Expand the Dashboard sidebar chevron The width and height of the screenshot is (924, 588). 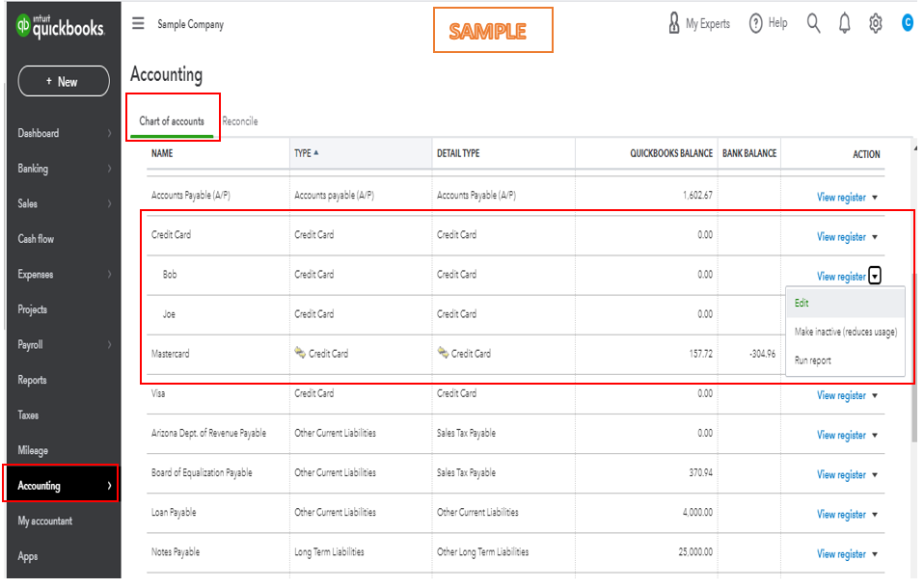pyautogui.click(x=110, y=134)
